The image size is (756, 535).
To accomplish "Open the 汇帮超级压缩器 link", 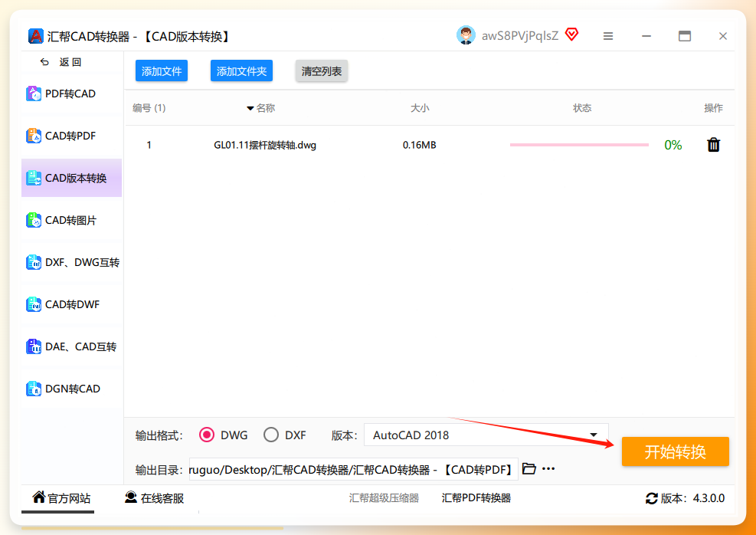I will [384, 498].
